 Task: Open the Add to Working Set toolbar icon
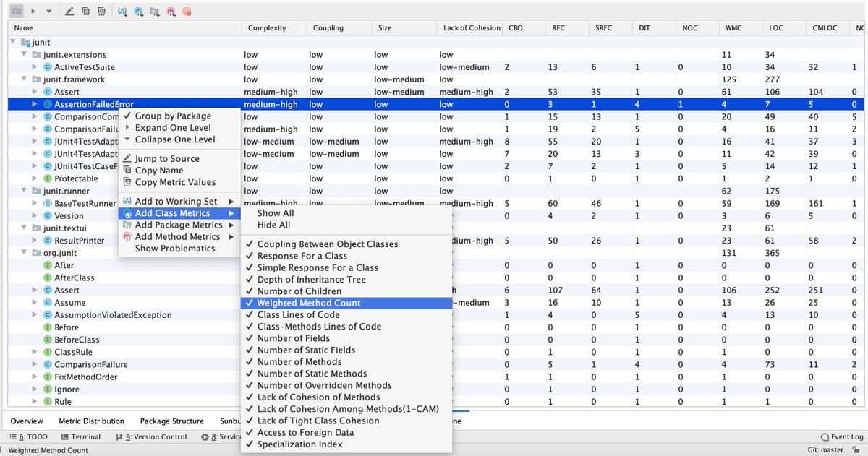click(122, 11)
